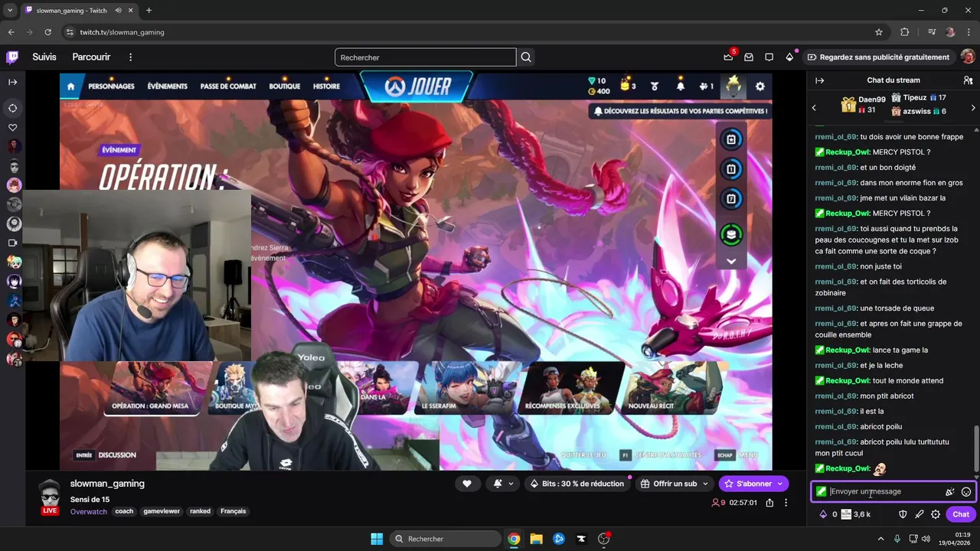Open the Overwatch category link
The height and width of the screenshot is (551, 980).
tap(89, 511)
